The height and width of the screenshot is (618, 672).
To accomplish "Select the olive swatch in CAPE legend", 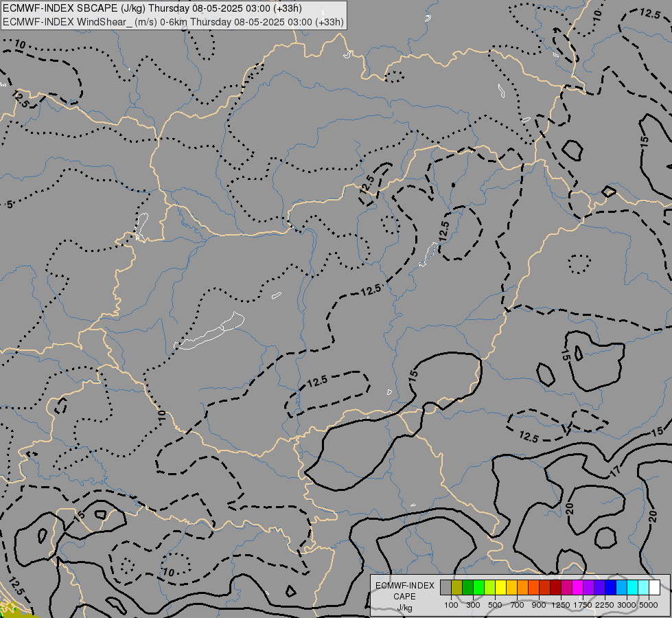I will [x=457, y=588].
